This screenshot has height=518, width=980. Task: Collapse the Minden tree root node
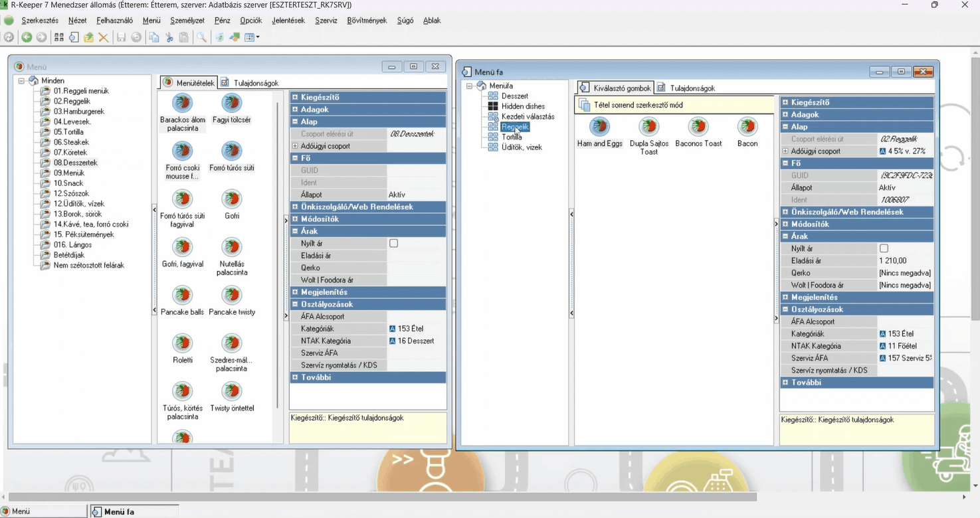pos(21,81)
